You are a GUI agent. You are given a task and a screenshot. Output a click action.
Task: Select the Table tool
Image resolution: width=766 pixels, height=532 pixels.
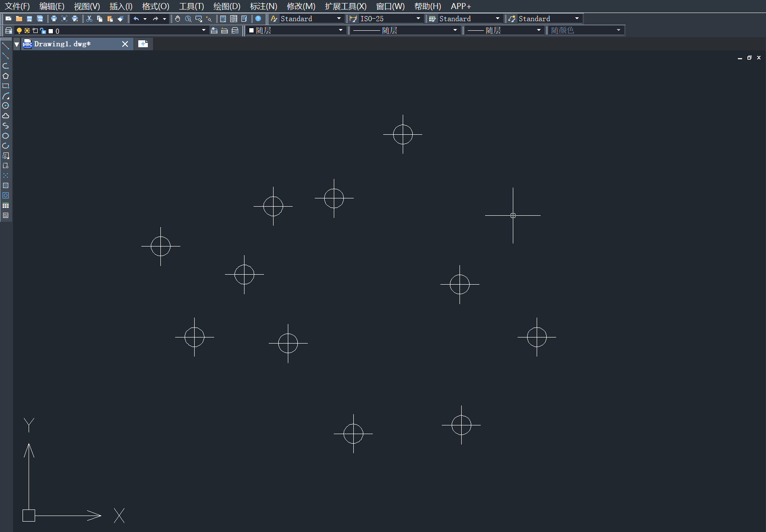point(6,205)
